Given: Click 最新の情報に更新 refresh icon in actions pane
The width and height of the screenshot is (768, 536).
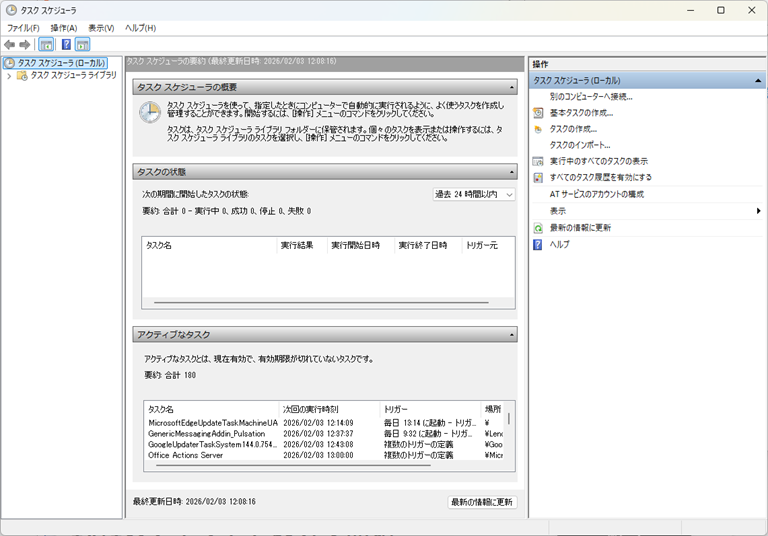Looking at the screenshot, I should pyautogui.click(x=538, y=228).
